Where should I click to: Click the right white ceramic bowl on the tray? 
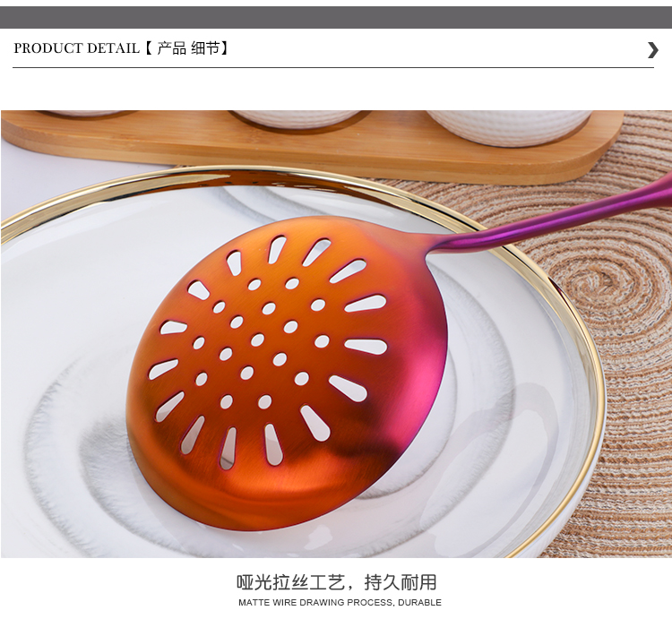[509, 125]
